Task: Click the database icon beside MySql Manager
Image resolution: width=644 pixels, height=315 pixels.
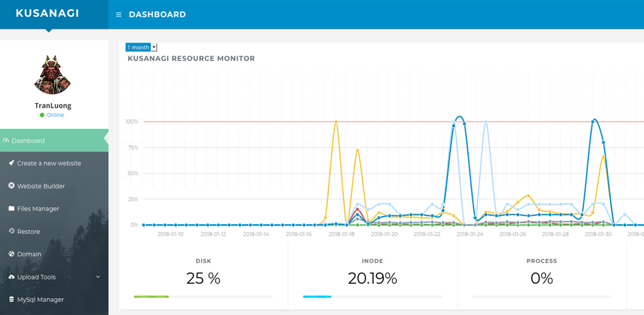Action: coord(12,299)
